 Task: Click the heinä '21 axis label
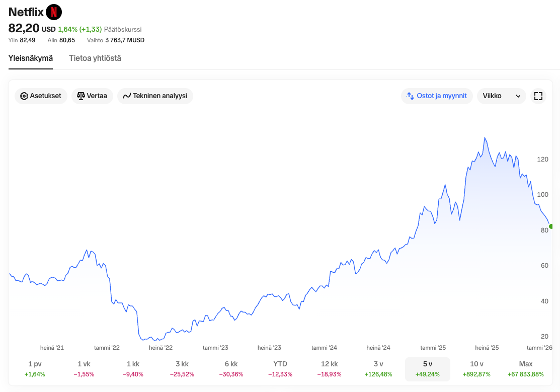pos(52,348)
